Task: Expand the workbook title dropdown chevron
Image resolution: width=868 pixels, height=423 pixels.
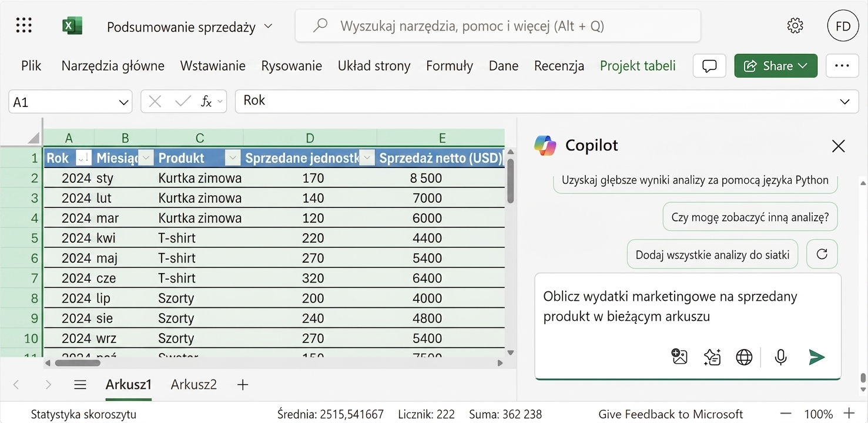Action: (269, 26)
